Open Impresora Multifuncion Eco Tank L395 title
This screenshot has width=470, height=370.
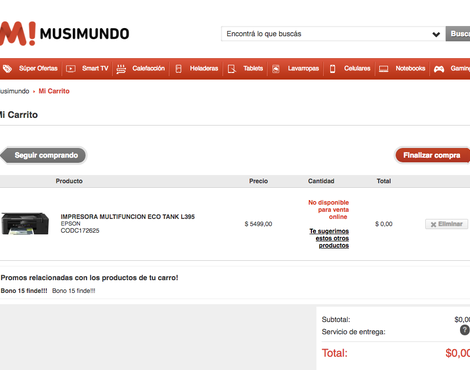[128, 217]
